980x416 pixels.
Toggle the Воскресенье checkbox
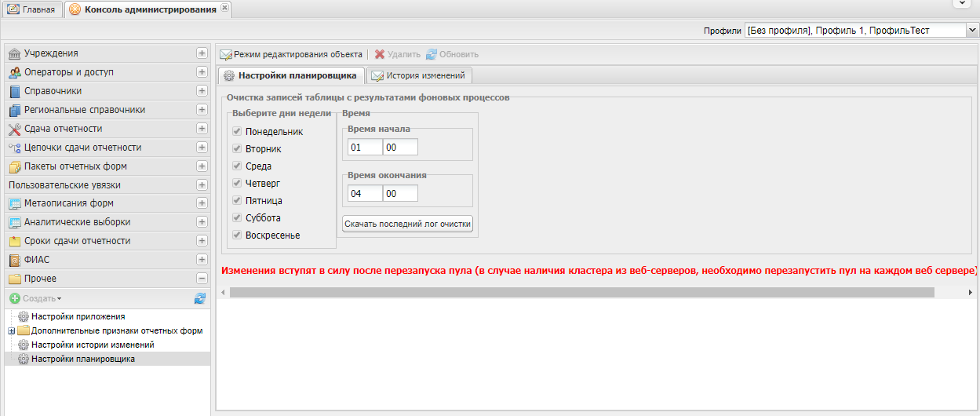pos(237,235)
